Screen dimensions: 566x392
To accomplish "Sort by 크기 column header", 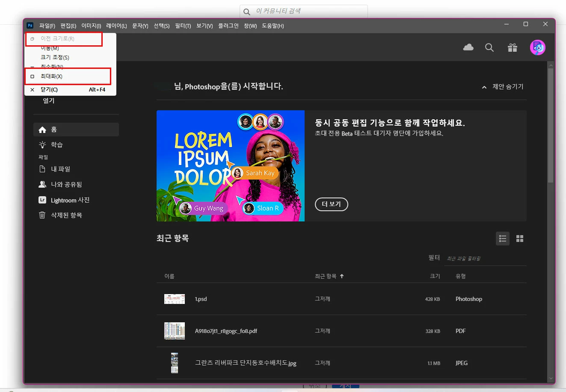I will click(435, 276).
